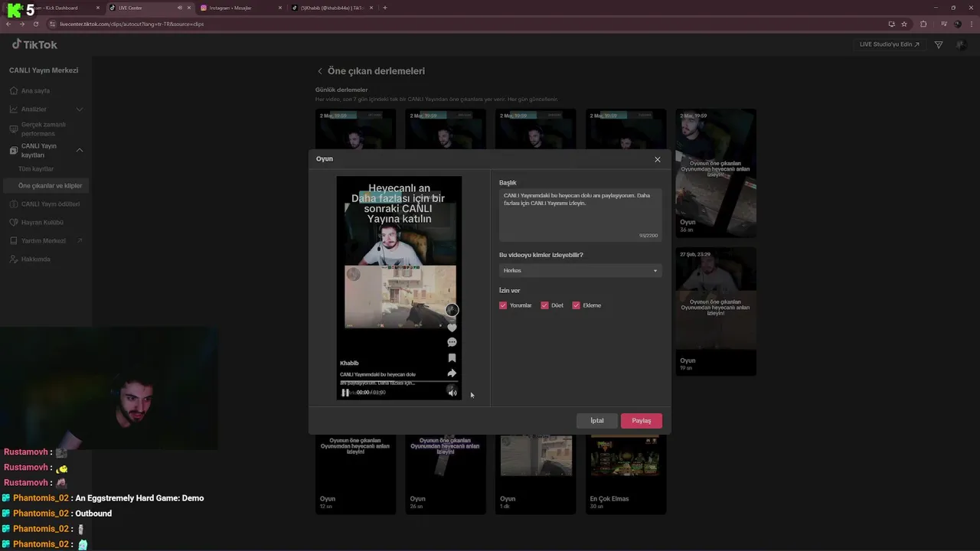Viewport: 980px width, 551px height.
Task: Open a new browser tab
Action: point(384,8)
